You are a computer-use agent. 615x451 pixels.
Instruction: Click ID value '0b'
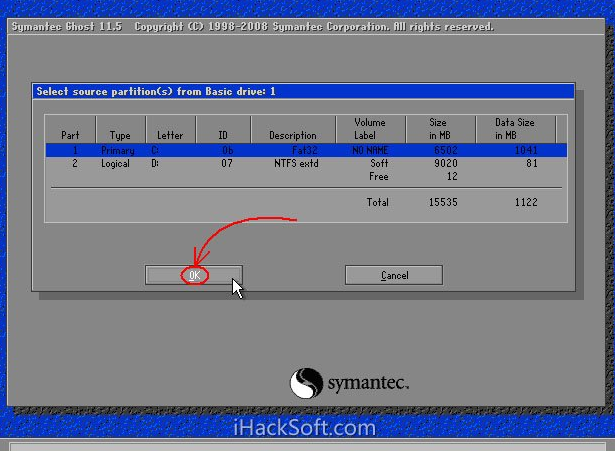[227, 150]
